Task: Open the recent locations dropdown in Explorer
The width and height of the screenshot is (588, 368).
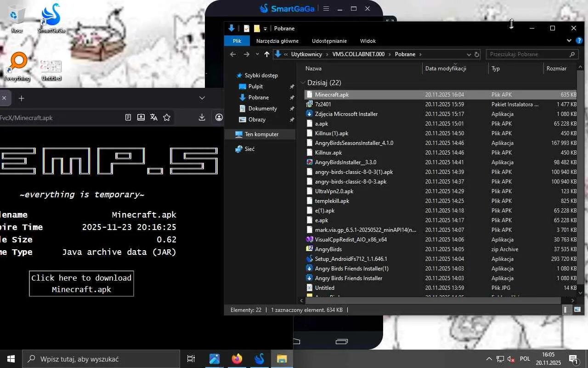Action: point(258,54)
